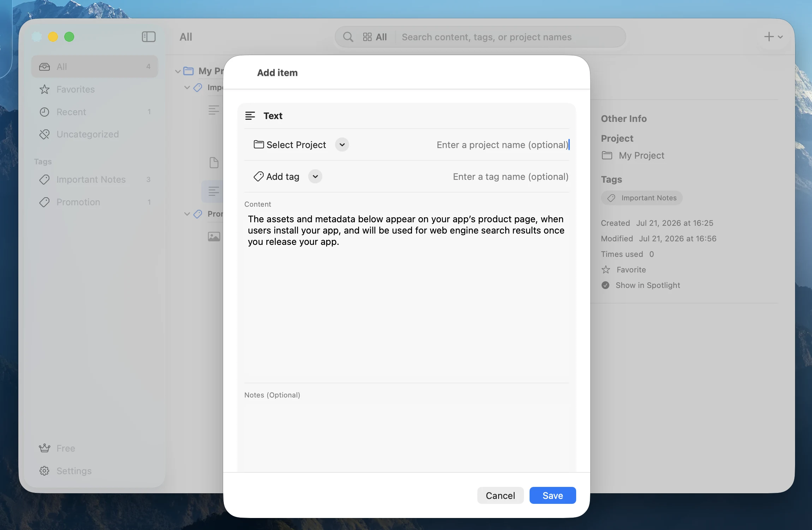The height and width of the screenshot is (530, 812).
Task: Collapse the Important tag group chevron
Action: [187, 87]
